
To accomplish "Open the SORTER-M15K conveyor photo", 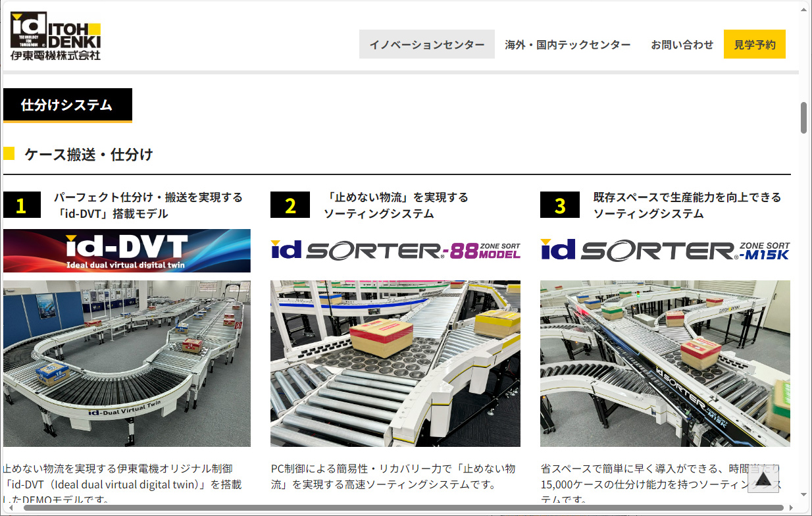I will tap(665, 363).
